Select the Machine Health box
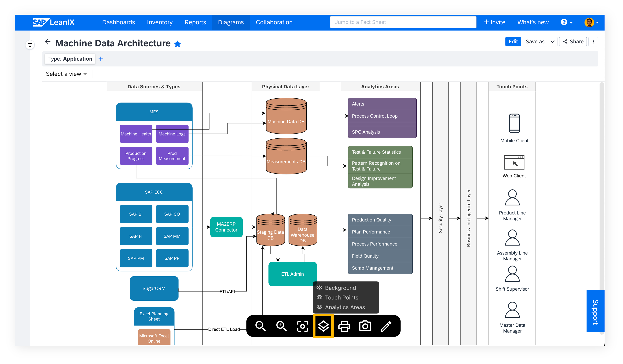623x364 pixels. click(x=136, y=134)
